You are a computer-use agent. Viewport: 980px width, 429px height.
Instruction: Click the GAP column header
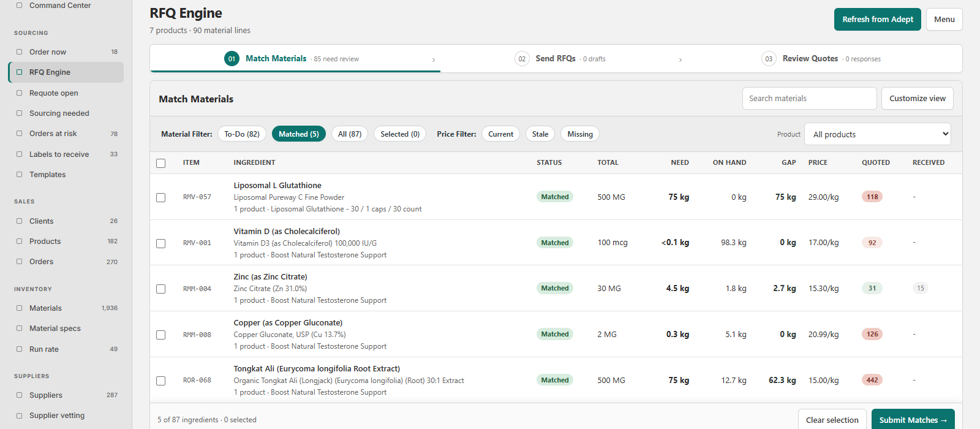click(789, 162)
